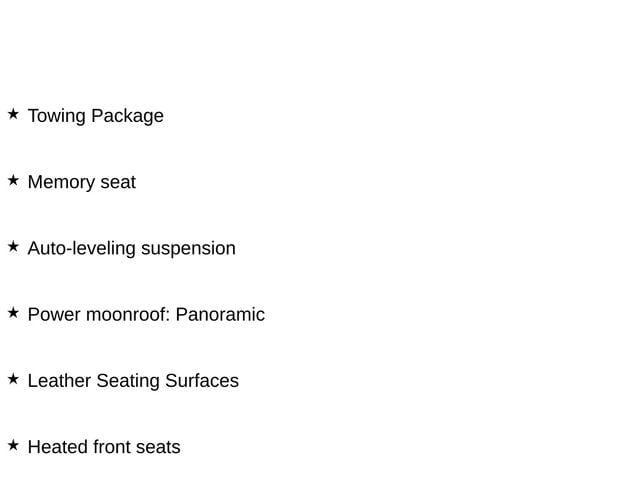This screenshot has width=640, height=480.
Task: Click the word suspension
Action: pyautogui.click(x=189, y=249)
